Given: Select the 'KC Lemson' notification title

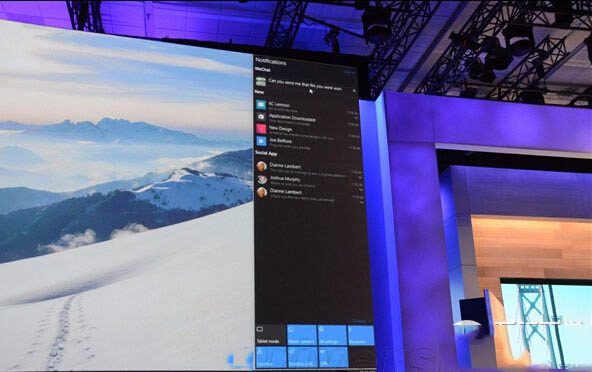Looking at the screenshot, I should tap(279, 105).
